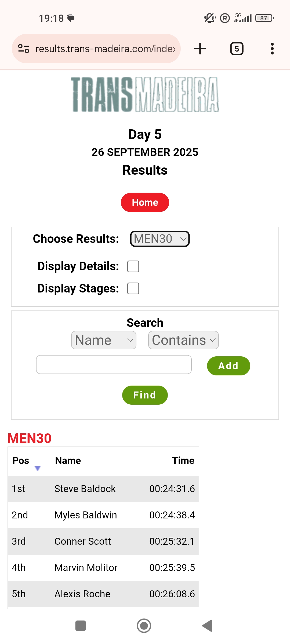Screen dimensions: 290x644
Task: Click the red Home button
Action: pos(145,202)
